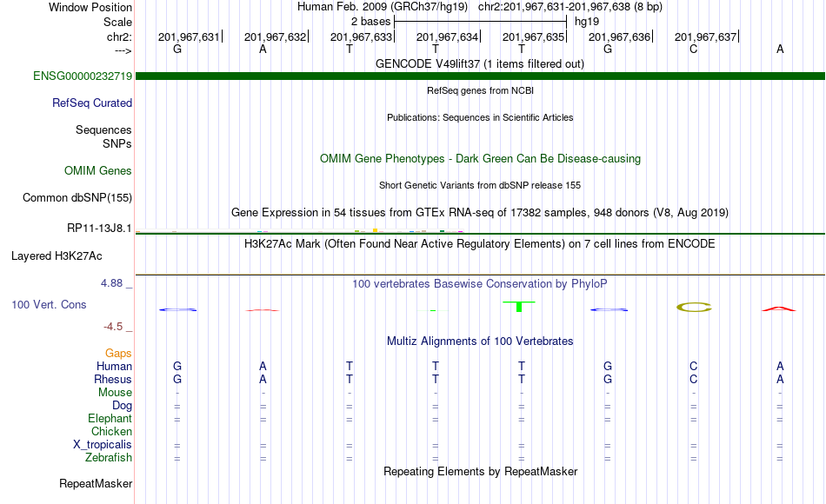
Task: Click the RepeatMasker track label
Action: (x=96, y=483)
